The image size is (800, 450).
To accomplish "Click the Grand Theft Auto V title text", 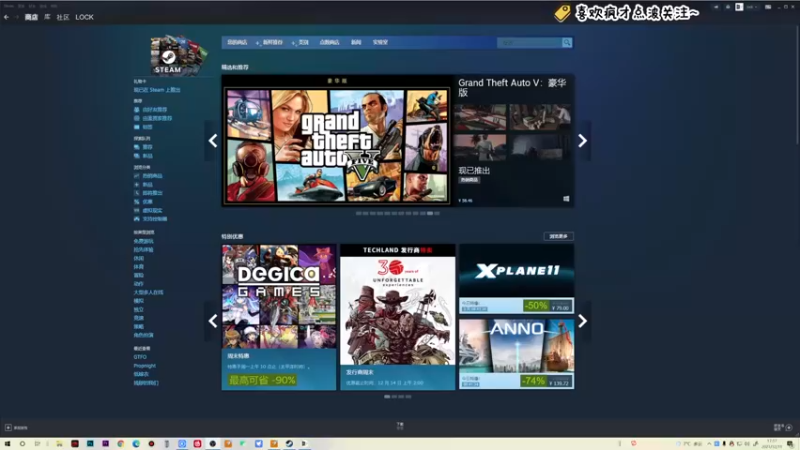I will point(512,87).
